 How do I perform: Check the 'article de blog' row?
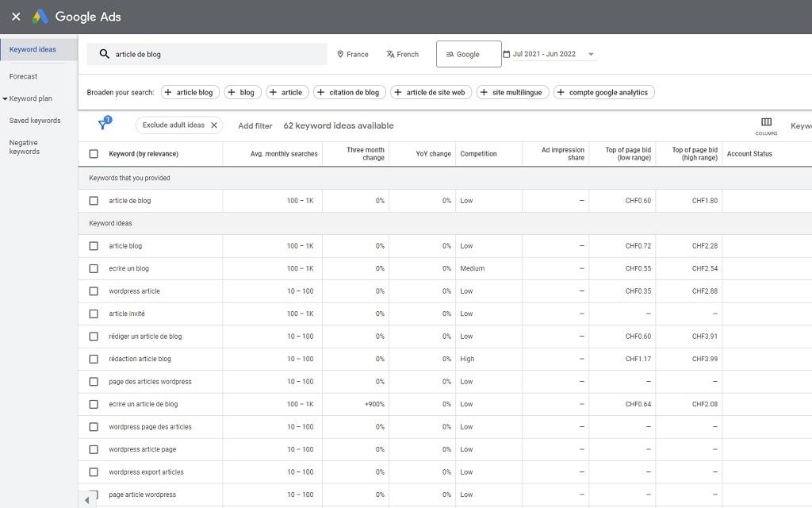[x=94, y=201]
